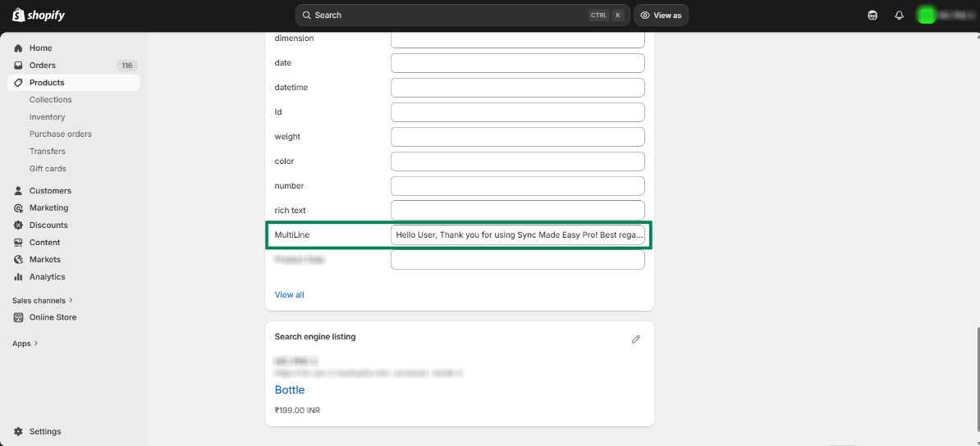This screenshot has width=980, height=446.
Task: Open the notifications bell icon
Action: (x=899, y=16)
